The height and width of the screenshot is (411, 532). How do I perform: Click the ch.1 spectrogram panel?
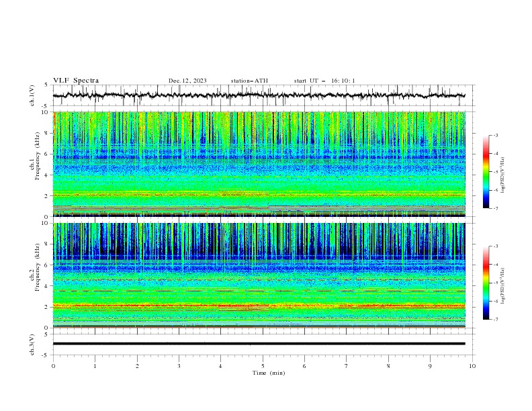pos(259,164)
